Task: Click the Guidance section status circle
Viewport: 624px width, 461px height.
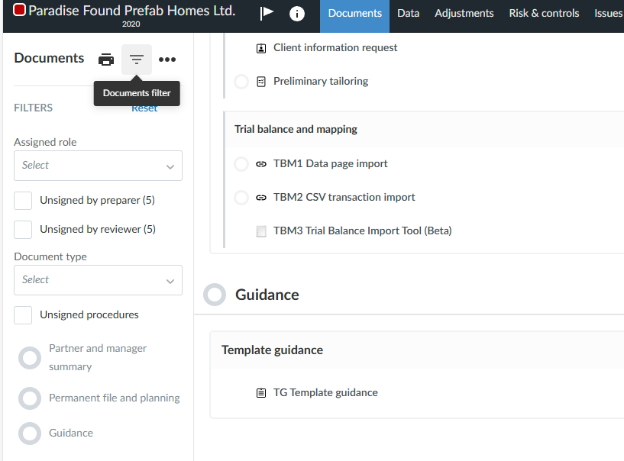Action: click(x=214, y=295)
